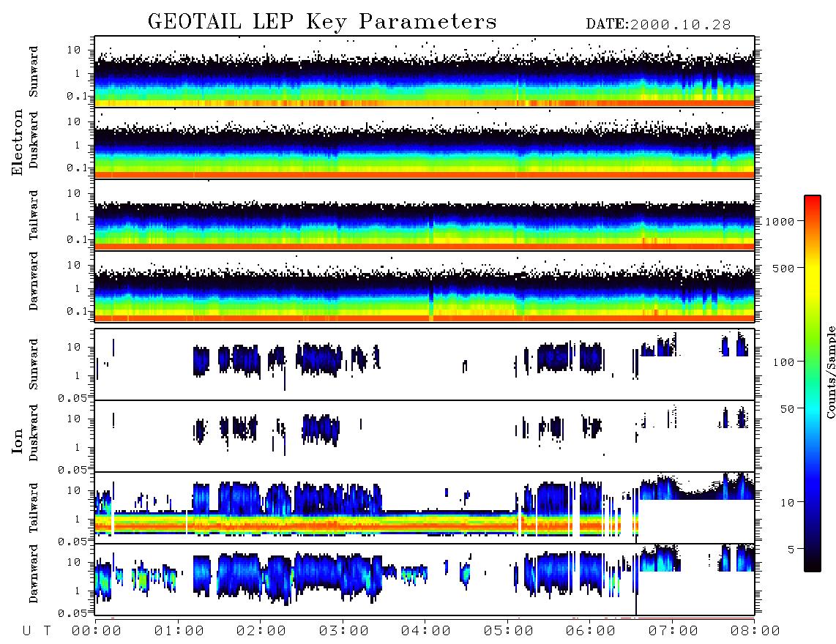This screenshot has height=644, width=836.
Task: Click the "05:00" time tick label
Action: (508, 632)
